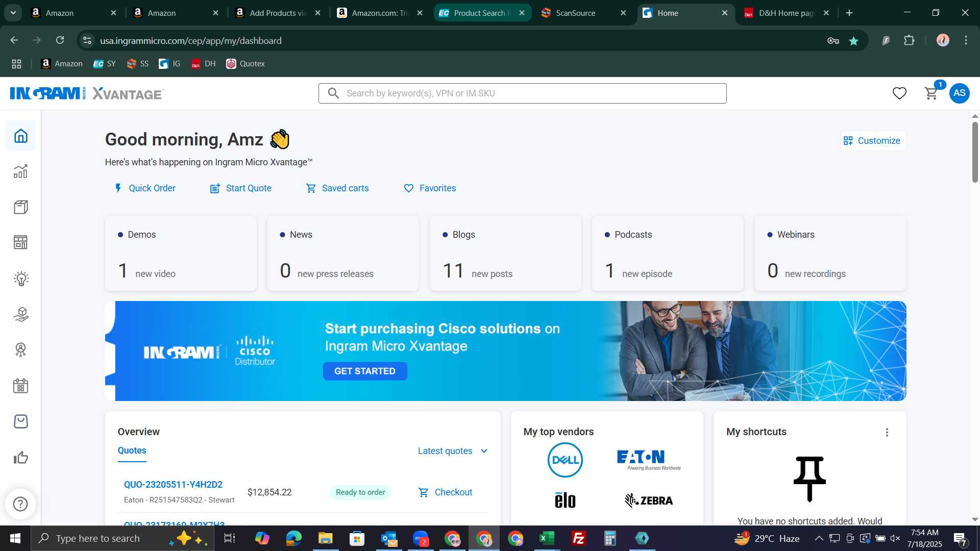980x551 pixels.
Task: Click the Windows taskbar search box
Action: point(122,538)
